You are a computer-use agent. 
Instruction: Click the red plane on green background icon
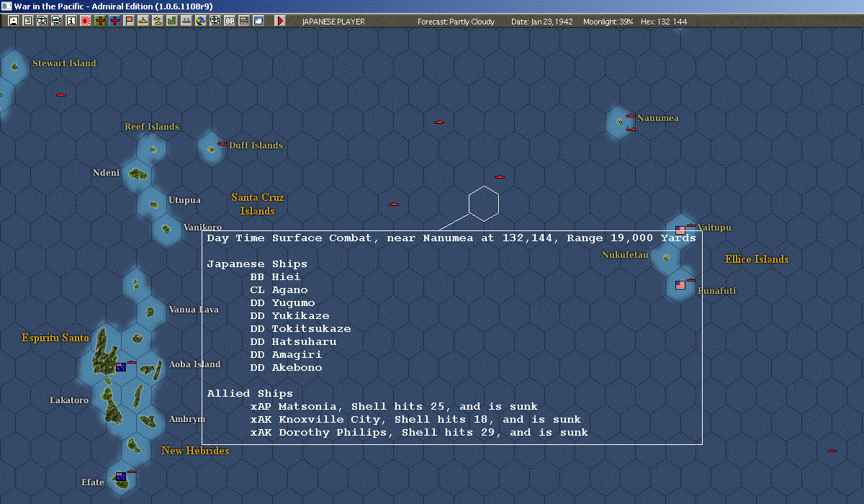pyautogui.click(x=100, y=21)
